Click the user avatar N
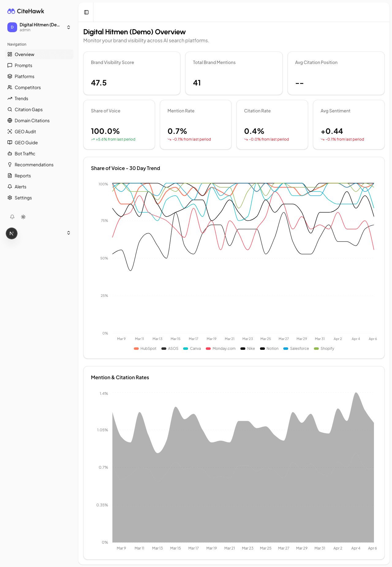This screenshot has height=567, width=392. coord(12,233)
